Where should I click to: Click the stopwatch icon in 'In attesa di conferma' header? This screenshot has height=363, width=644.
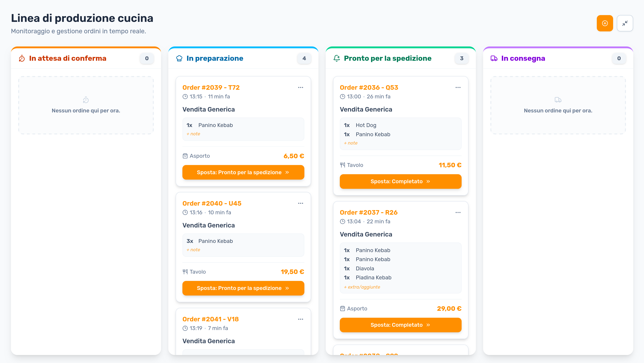point(22,58)
